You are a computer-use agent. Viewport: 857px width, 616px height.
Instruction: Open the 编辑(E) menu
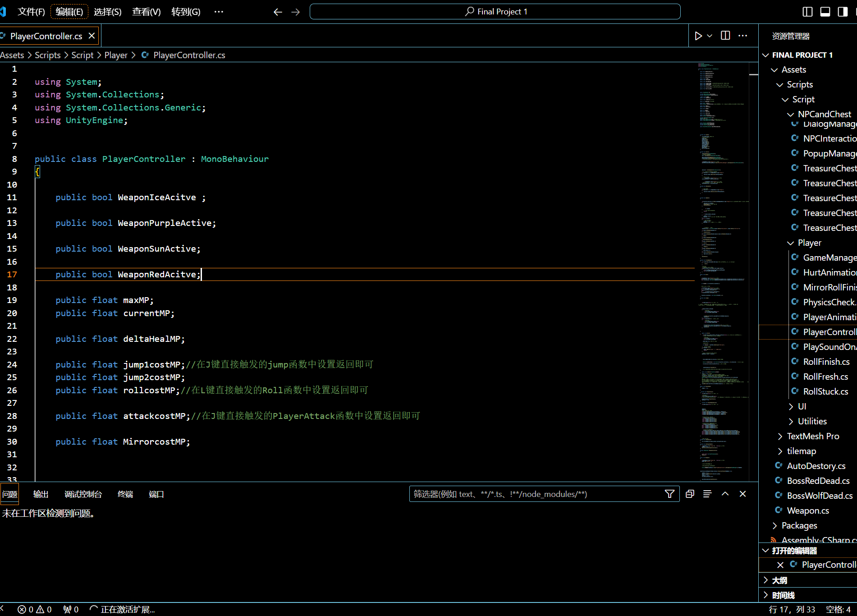[69, 12]
